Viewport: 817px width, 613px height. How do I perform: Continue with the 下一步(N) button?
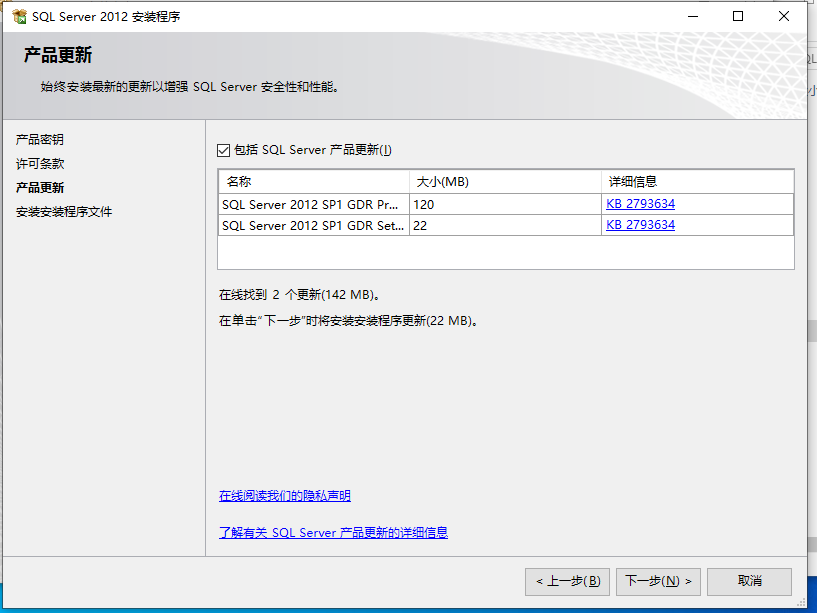point(658,581)
